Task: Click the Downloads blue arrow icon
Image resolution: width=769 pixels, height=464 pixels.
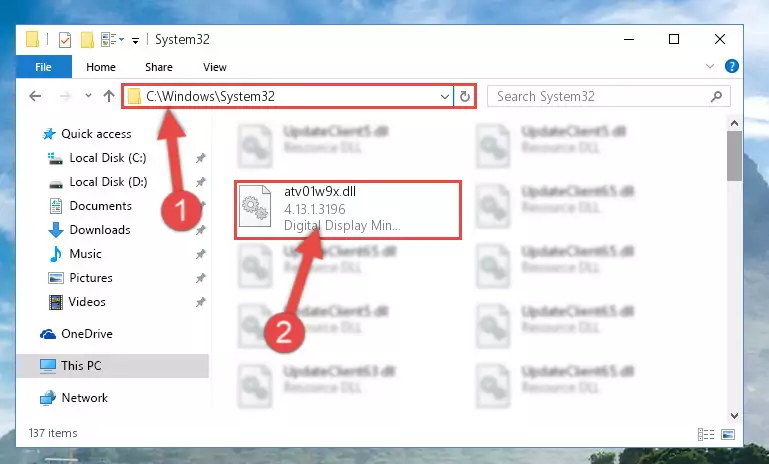Action: [55, 230]
